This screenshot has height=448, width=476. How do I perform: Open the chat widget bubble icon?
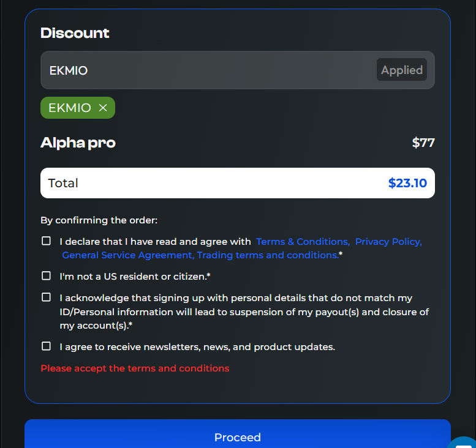pos(463,443)
